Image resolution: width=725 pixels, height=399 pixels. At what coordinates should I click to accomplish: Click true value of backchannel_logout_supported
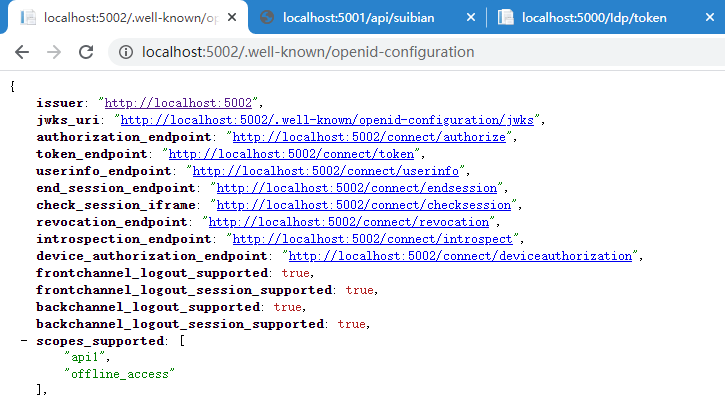point(288,307)
